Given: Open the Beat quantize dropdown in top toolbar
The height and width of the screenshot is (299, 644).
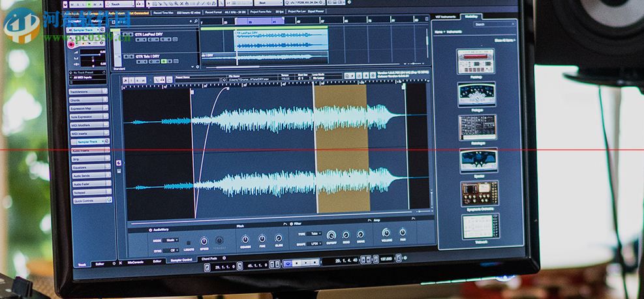Looking at the screenshot, I should tap(268, 3).
